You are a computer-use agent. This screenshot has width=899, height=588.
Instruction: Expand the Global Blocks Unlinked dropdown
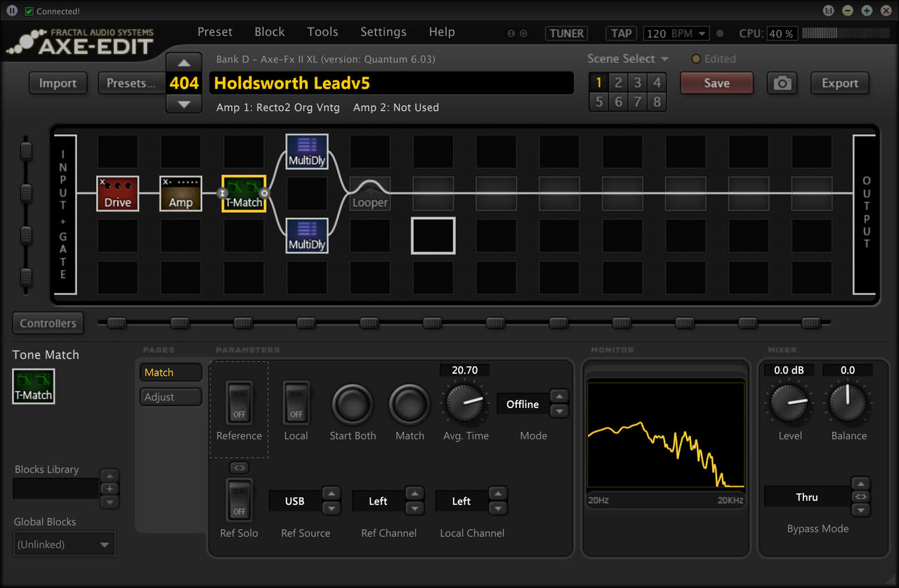pos(64,543)
